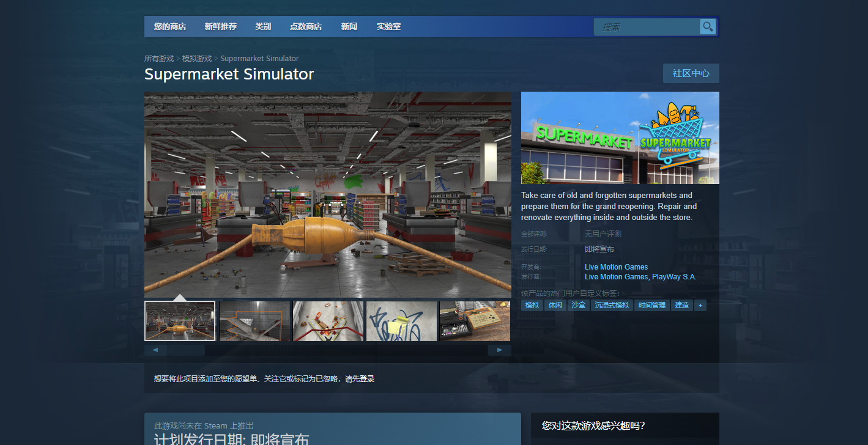
Task: Open the 社区中心 button
Action: [691, 73]
